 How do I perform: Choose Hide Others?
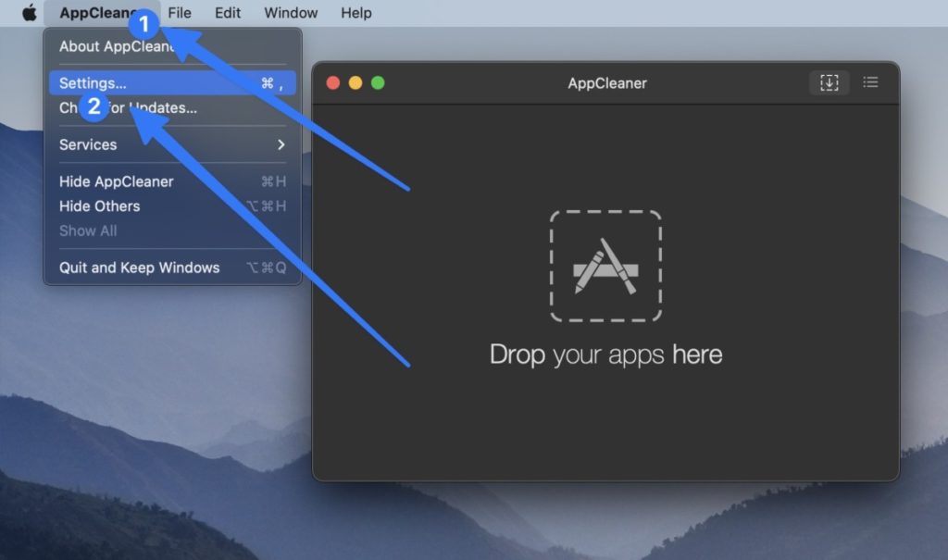click(172, 206)
